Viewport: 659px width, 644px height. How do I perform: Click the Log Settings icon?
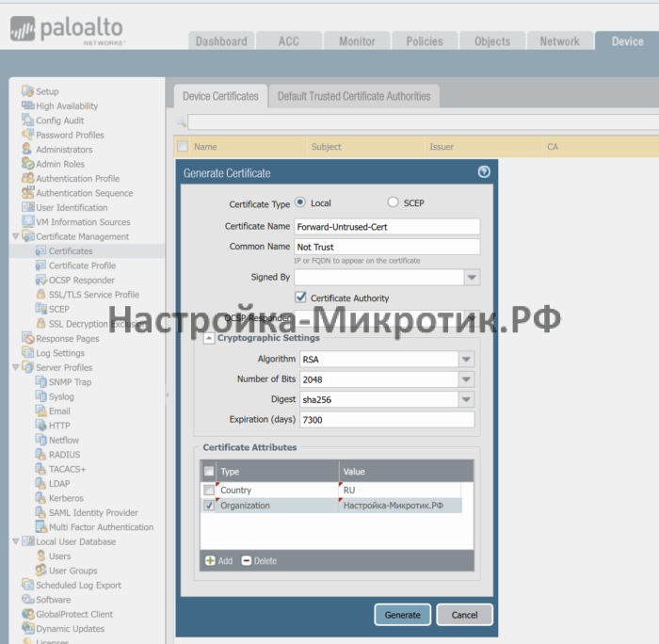pos(27,352)
